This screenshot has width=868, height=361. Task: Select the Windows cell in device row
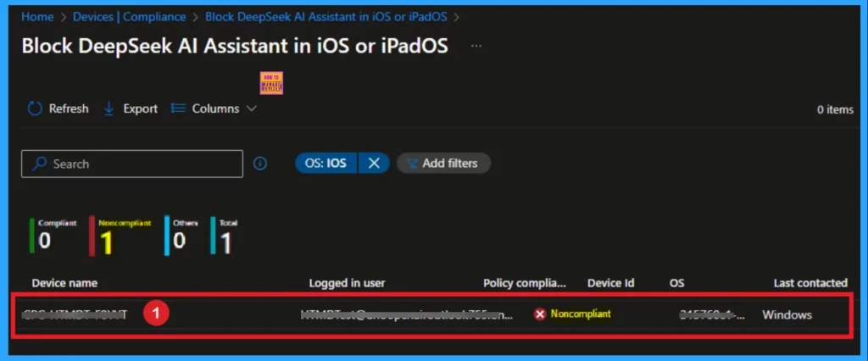coord(787,314)
